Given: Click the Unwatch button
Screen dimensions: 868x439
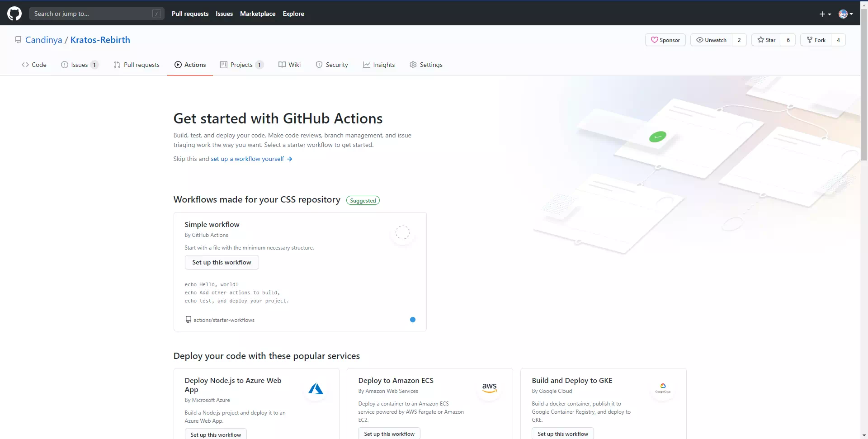Looking at the screenshot, I should coord(711,40).
